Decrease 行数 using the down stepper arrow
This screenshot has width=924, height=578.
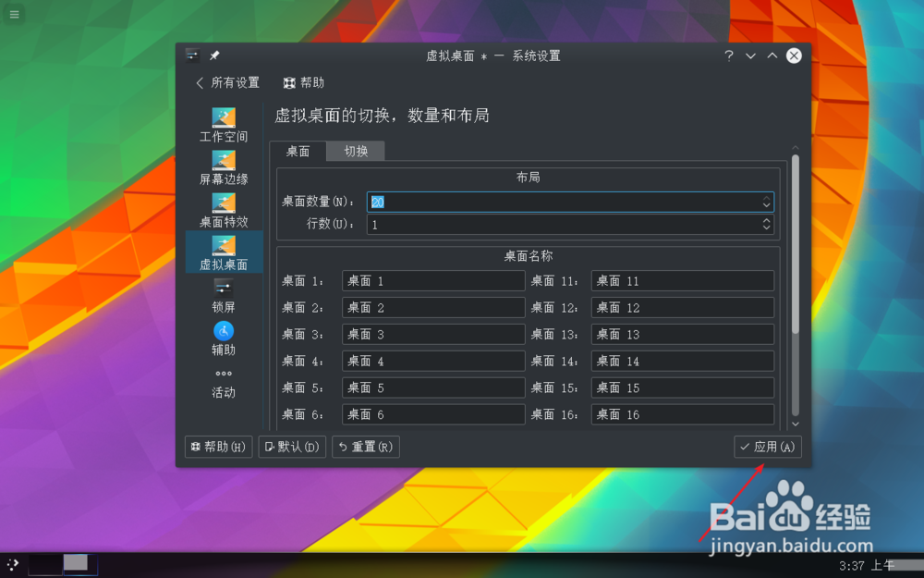click(x=766, y=228)
